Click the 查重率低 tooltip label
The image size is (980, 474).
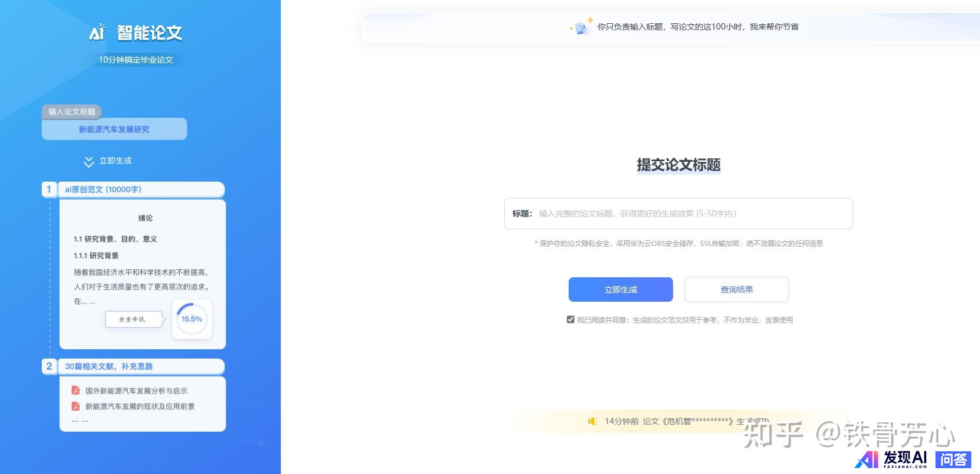133,319
